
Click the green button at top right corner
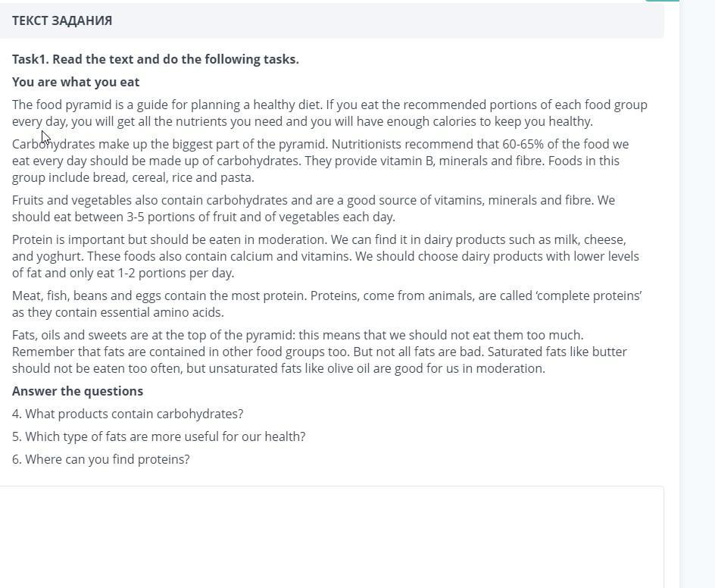pos(662,1)
